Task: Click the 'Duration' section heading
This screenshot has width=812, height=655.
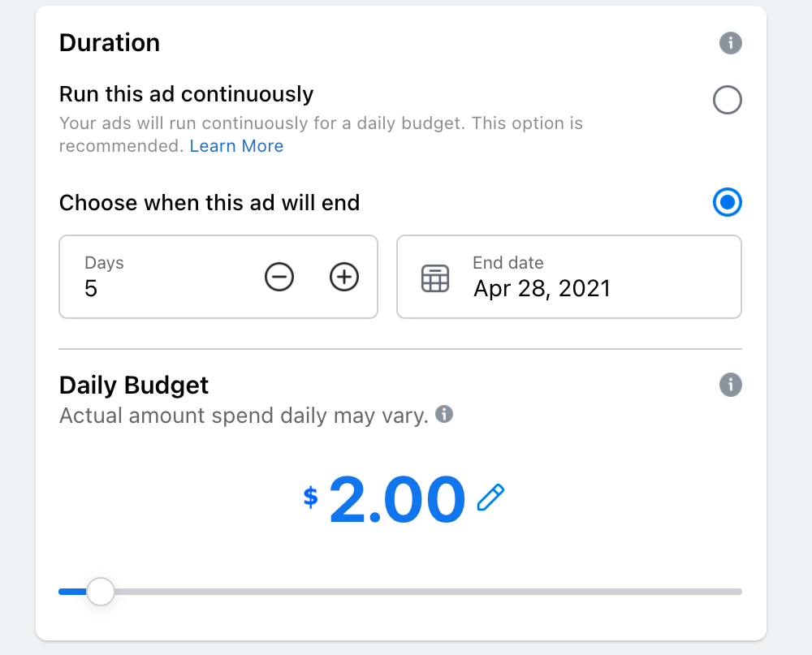Action: 110,43
